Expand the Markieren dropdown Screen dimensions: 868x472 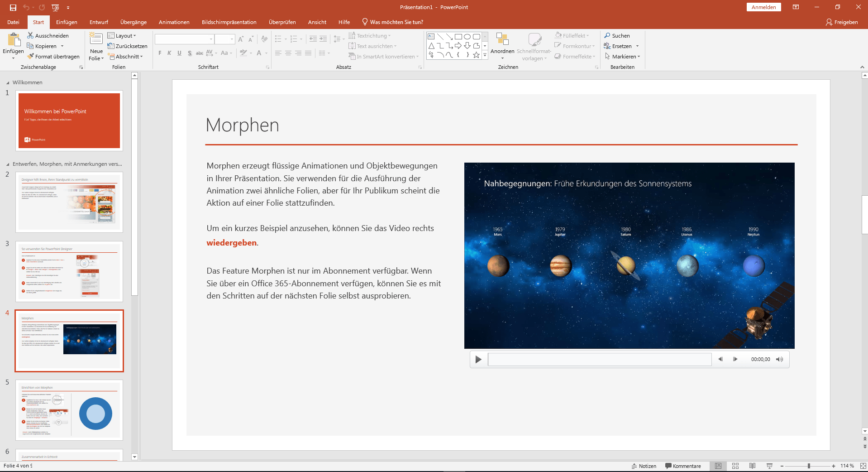[x=626, y=57]
